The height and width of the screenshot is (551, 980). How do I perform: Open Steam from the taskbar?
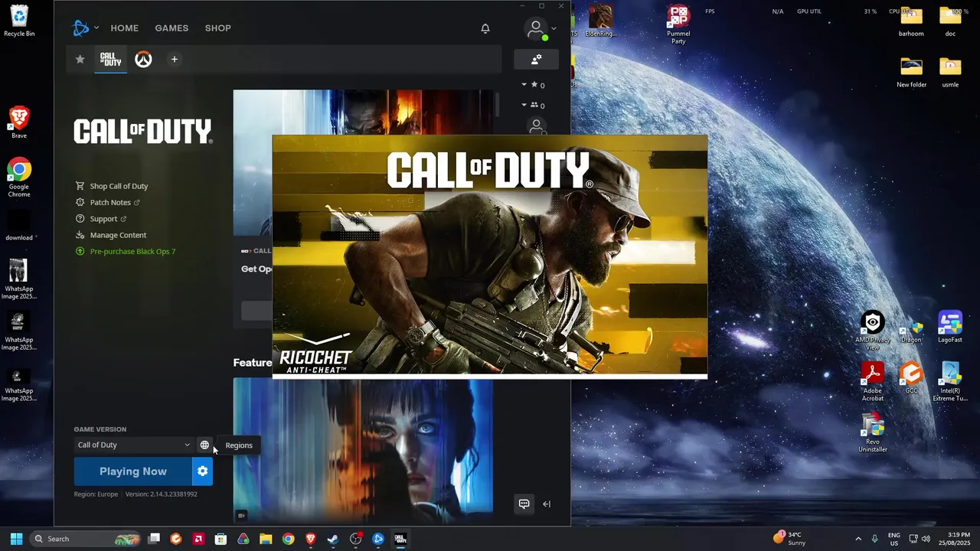pos(333,539)
